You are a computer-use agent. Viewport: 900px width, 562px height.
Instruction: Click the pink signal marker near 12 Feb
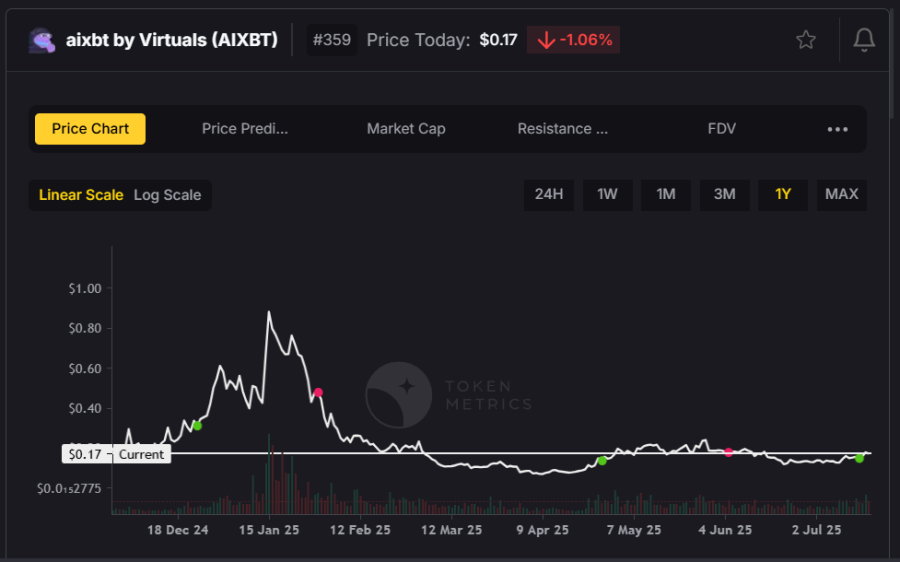click(x=318, y=393)
